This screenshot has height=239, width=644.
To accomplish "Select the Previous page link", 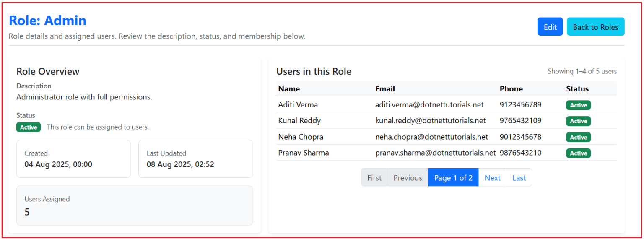I will 408,178.
